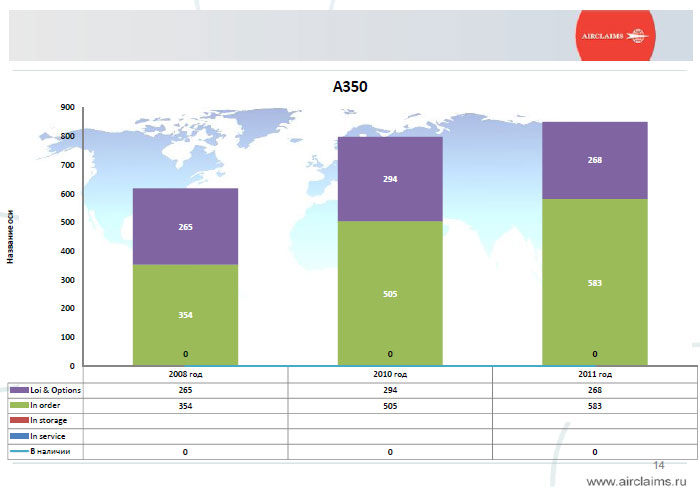Click the In order legend label
Screen dimensions: 700x490
[45, 405]
